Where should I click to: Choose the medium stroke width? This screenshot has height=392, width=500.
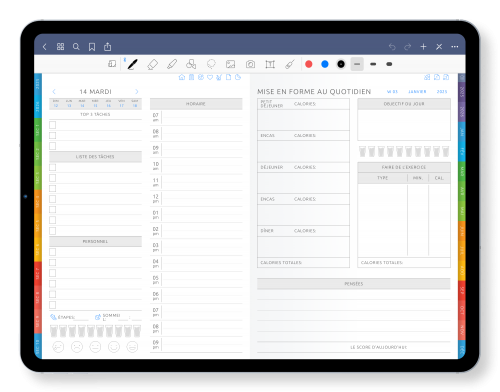tap(373, 64)
